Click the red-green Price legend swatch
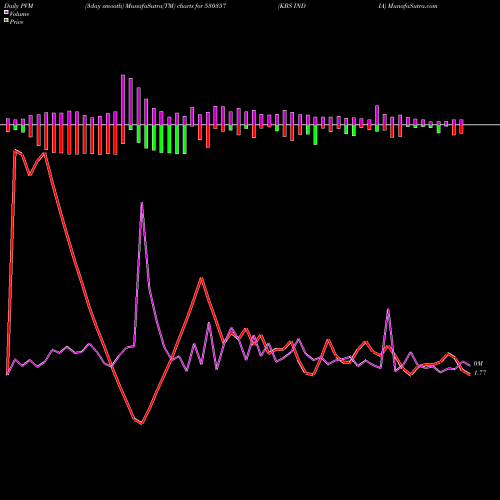This screenshot has width=500, height=500. tap(6, 21)
